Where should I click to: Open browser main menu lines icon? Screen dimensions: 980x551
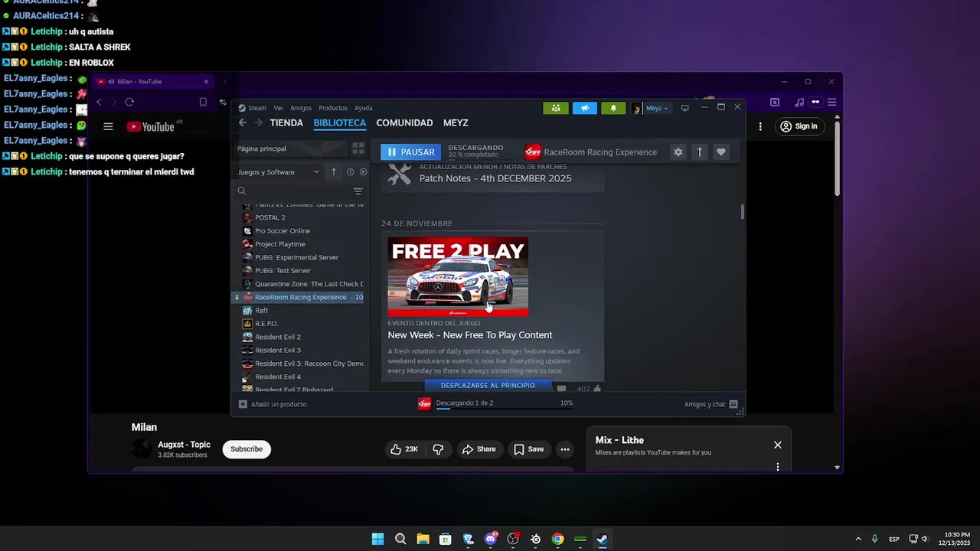(831, 102)
